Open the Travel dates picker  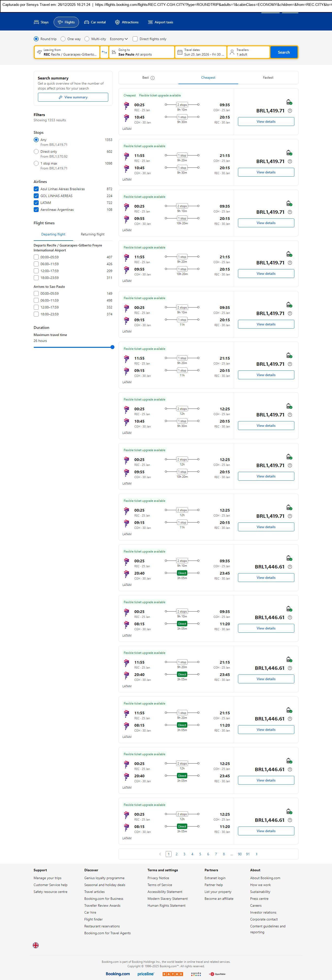[x=201, y=52]
